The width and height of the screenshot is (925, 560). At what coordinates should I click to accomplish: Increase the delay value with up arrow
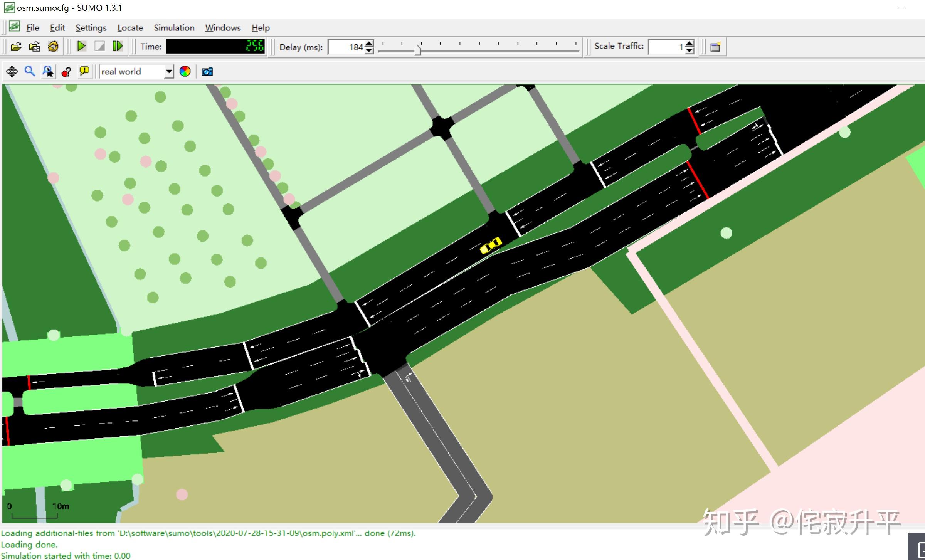coord(369,44)
